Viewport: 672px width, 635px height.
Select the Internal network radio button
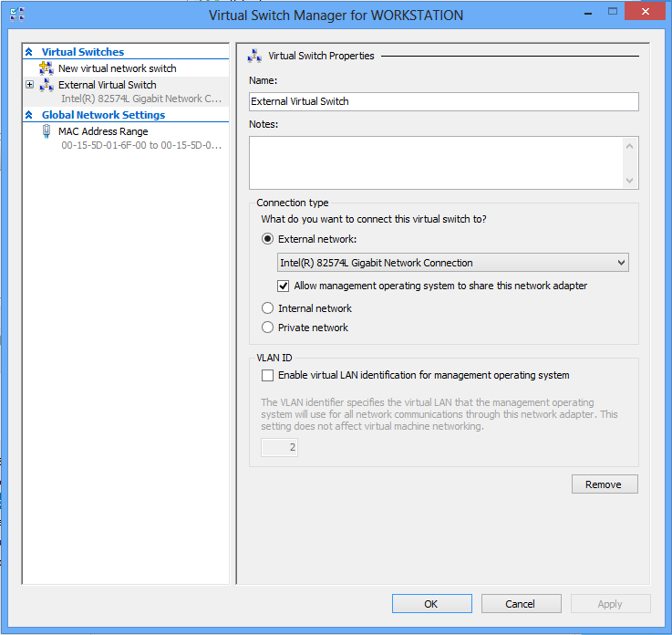click(267, 307)
